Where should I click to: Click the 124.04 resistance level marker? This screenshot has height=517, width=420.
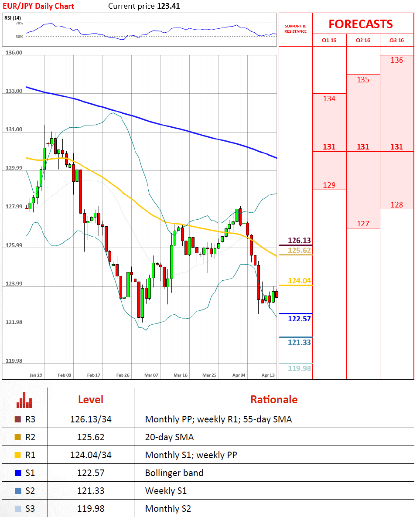[299, 281]
